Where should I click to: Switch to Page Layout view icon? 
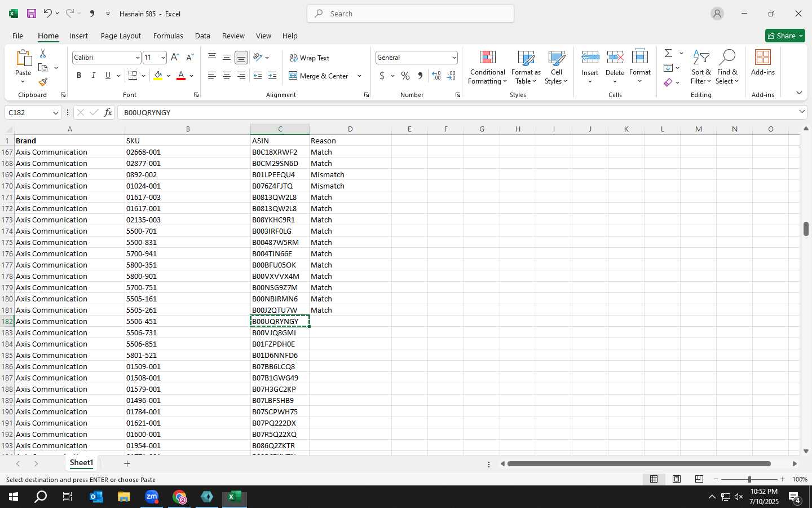pos(677,479)
